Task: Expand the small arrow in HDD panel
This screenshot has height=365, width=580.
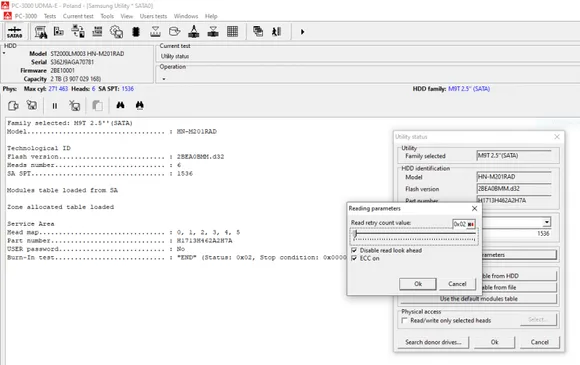Action: (4, 54)
